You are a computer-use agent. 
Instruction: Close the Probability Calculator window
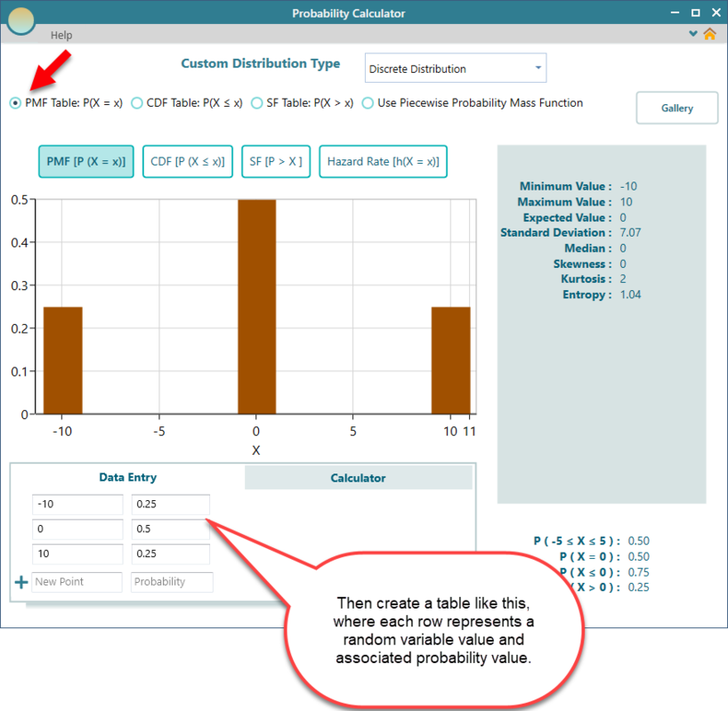715,12
